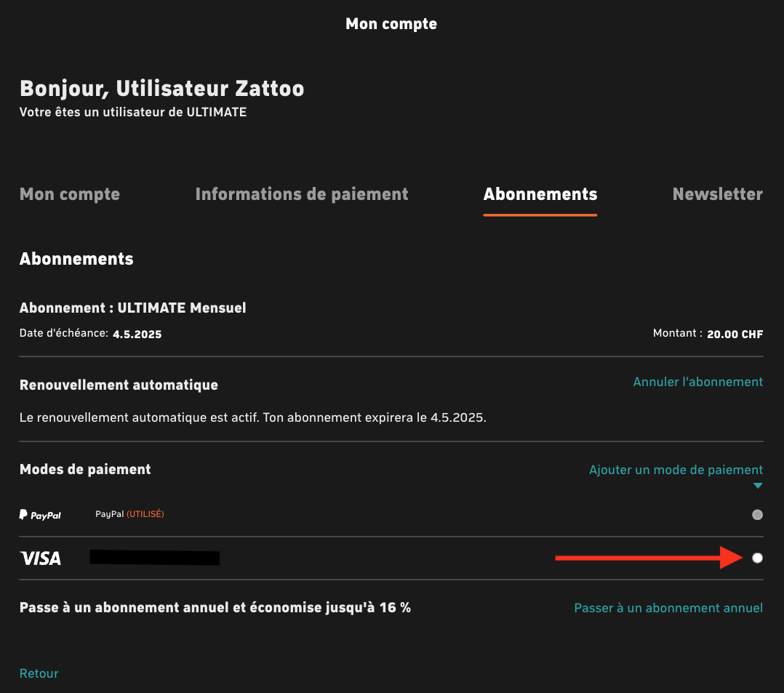Click the Retour link
Screen dimensions: 784x693
pyautogui.click(x=39, y=673)
